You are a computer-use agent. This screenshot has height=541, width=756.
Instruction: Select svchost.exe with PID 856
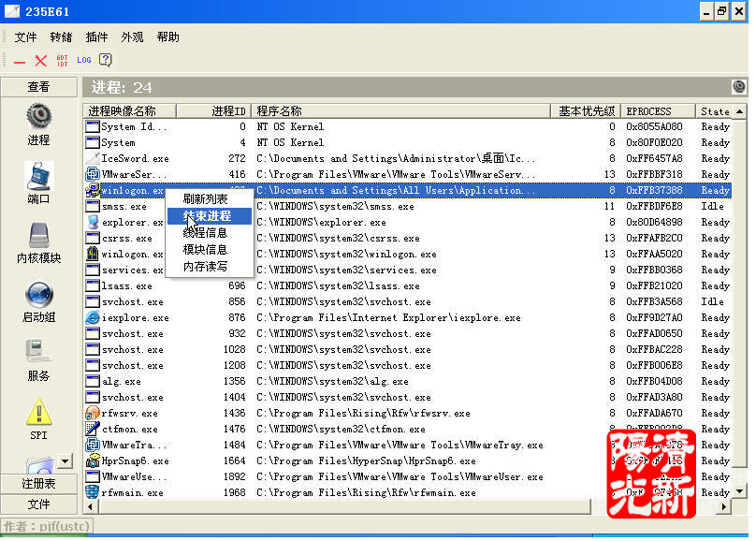(408, 301)
